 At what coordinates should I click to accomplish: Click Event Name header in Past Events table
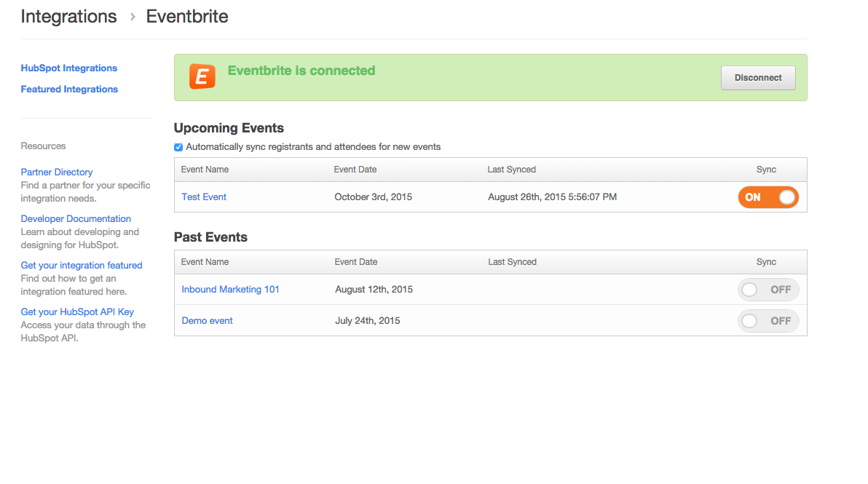point(205,261)
